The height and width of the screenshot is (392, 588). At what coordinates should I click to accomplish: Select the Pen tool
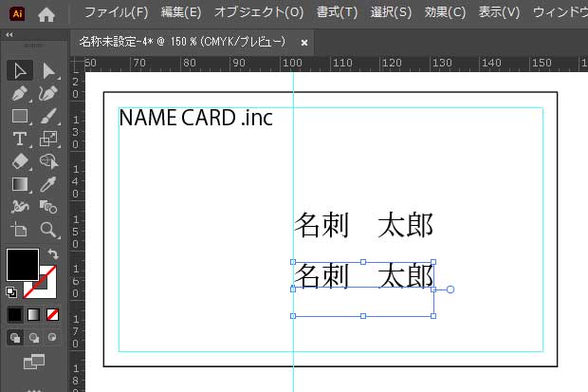tap(20, 93)
